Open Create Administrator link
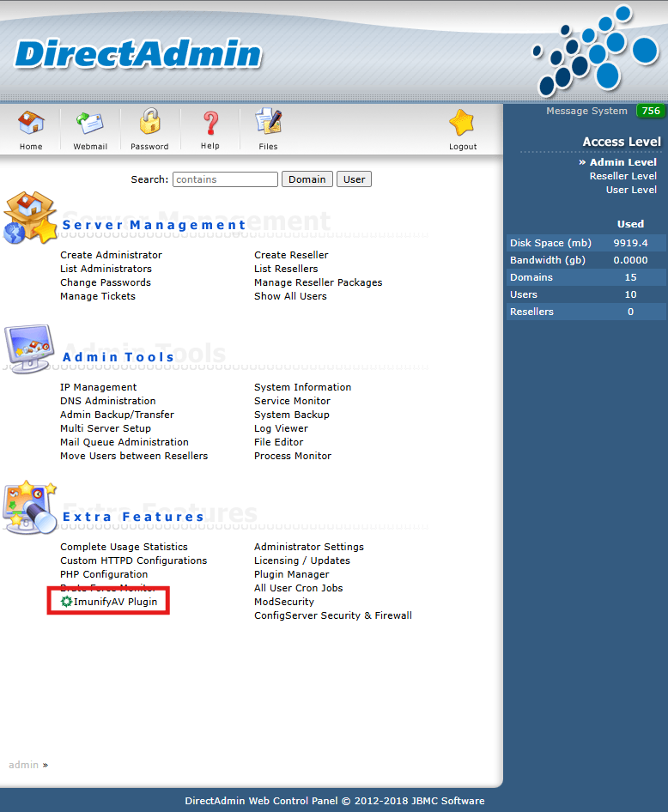Image resolution: width=668 pixels, height=812 pixels. (x=111, y=255)
